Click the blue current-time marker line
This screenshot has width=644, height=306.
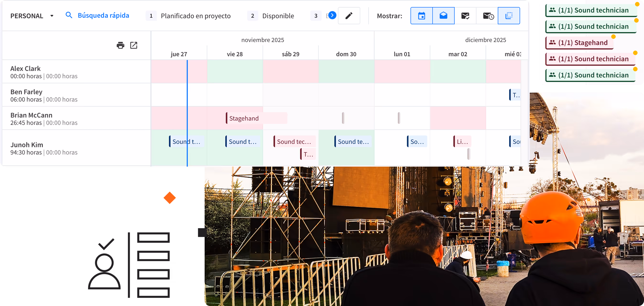(187, 113)
